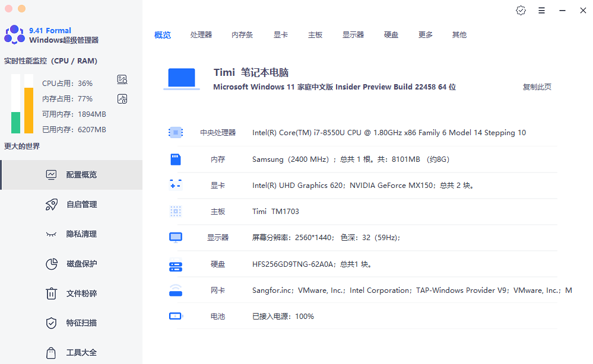Click the 自启管理 rocket icon
The width and height of the screenshot is (593, 364).
(52, 205)
